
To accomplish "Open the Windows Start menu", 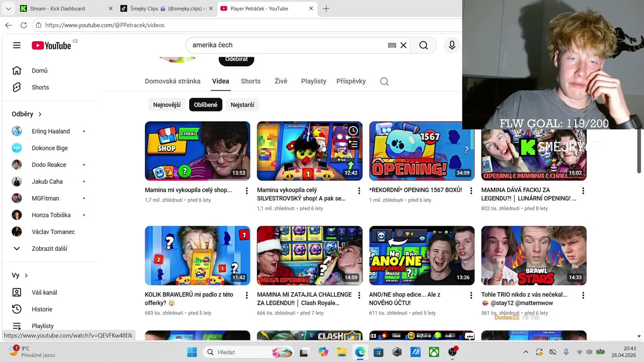I will point(192,352).
